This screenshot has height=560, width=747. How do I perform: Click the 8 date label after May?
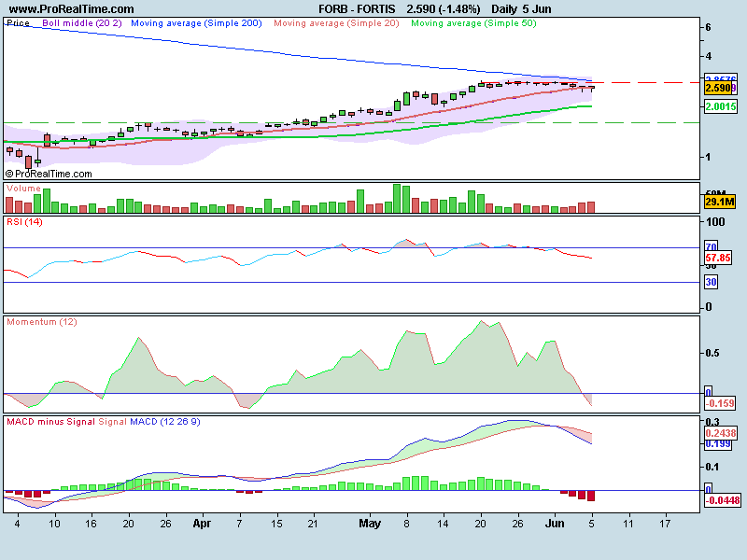(x=406, y=524)
